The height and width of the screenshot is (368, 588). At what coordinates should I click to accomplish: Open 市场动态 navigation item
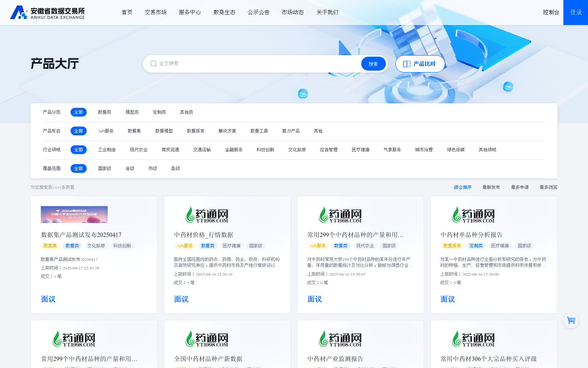pos(293,13)
